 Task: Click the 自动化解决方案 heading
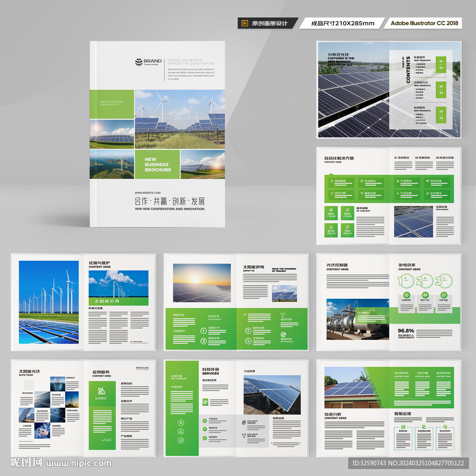339,158
